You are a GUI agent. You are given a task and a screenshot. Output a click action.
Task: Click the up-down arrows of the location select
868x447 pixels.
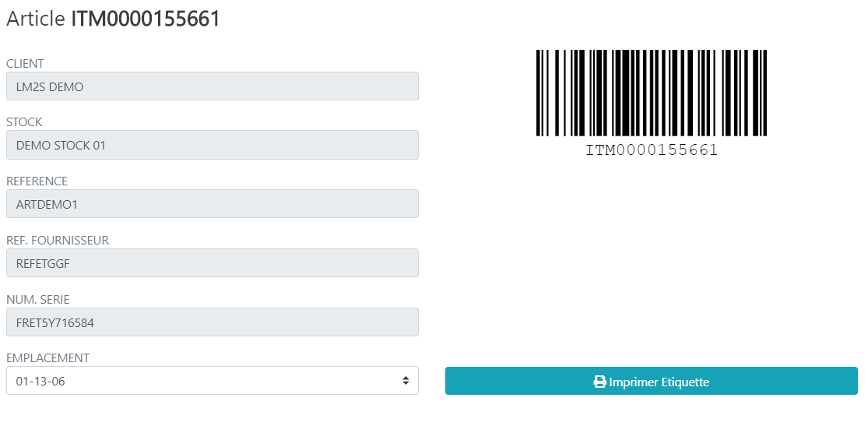click(x=406, y=381)
